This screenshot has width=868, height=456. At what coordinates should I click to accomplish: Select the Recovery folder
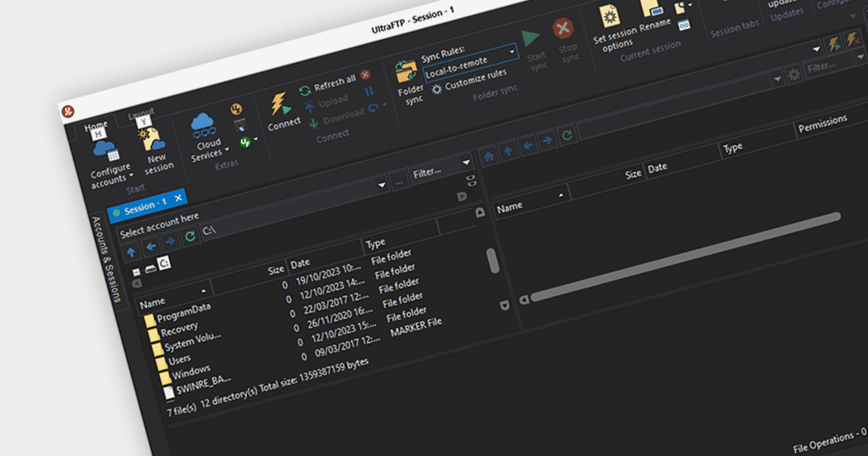[x=171, y=330]
